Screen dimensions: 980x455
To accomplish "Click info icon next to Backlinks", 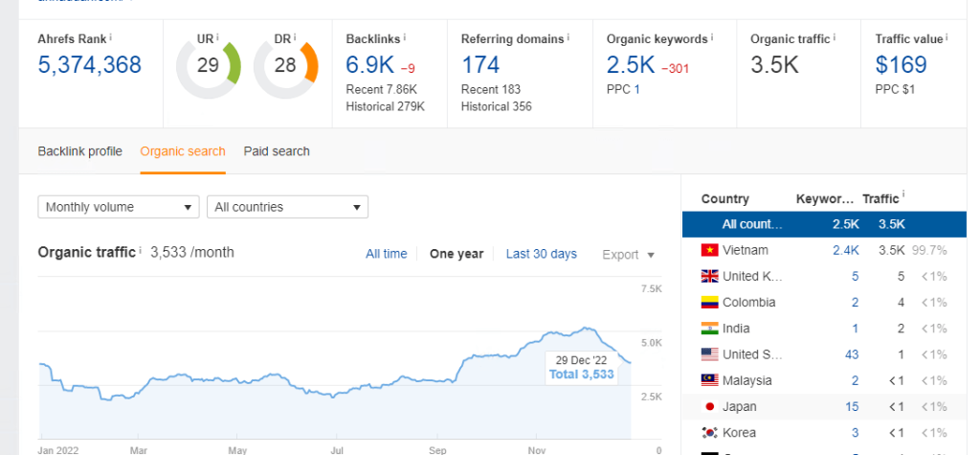I will [x=405, y=37].
